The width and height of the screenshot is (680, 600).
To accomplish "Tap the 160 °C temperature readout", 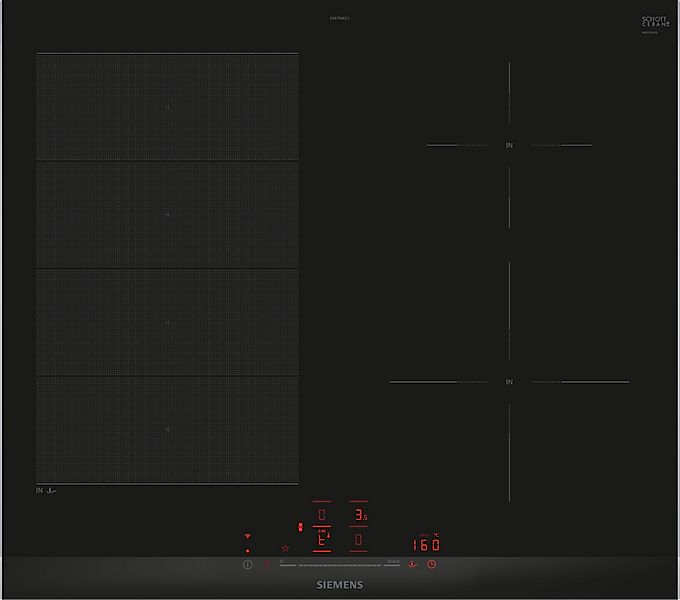I will pyautogui.click(x=427, y=545).
